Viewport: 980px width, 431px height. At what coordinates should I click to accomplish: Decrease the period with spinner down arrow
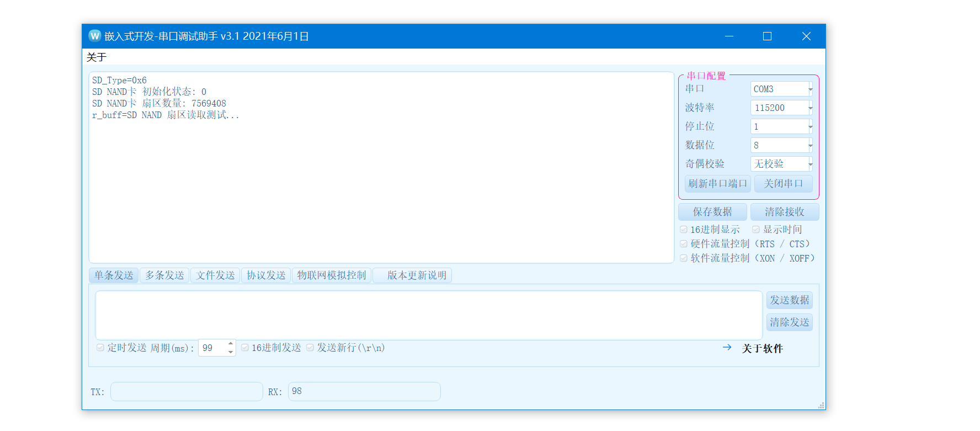[231, 352]
